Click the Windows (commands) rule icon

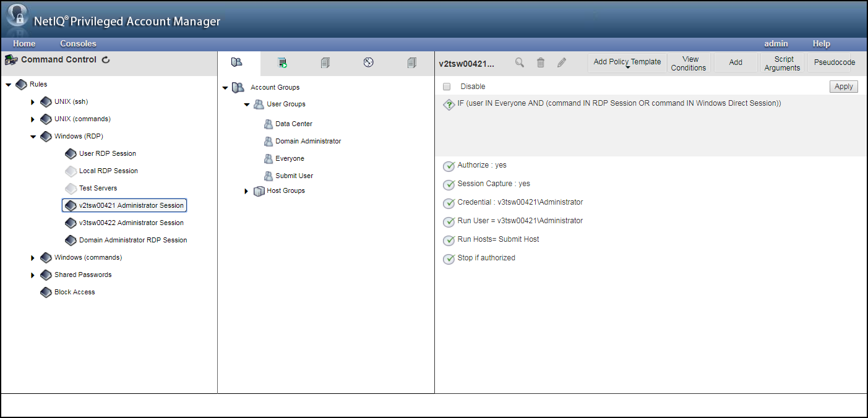click(46, 257)
